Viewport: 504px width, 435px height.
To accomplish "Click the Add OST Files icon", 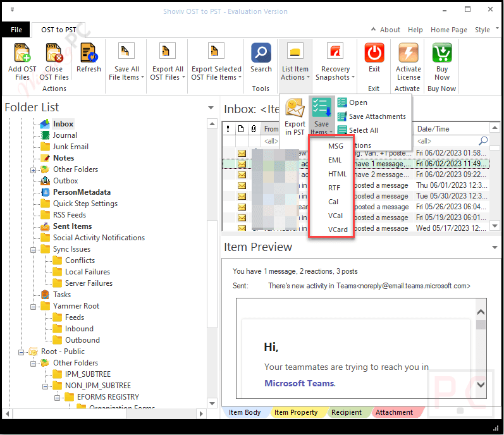I will click(22, 52).
